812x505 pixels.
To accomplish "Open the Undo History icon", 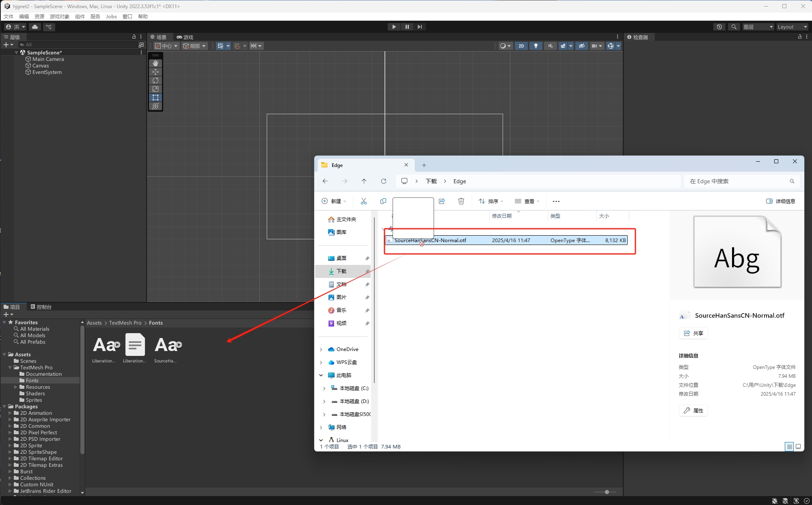I will (x=719, y=27).
